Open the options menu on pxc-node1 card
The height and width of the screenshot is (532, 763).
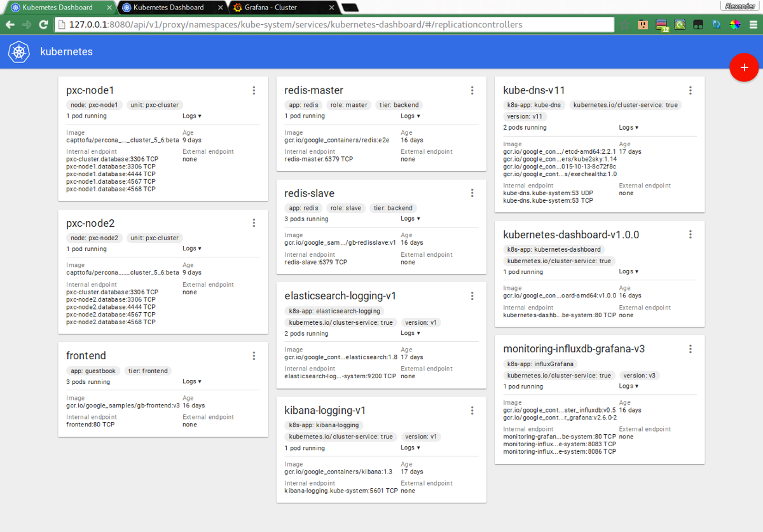pos(254,90)
